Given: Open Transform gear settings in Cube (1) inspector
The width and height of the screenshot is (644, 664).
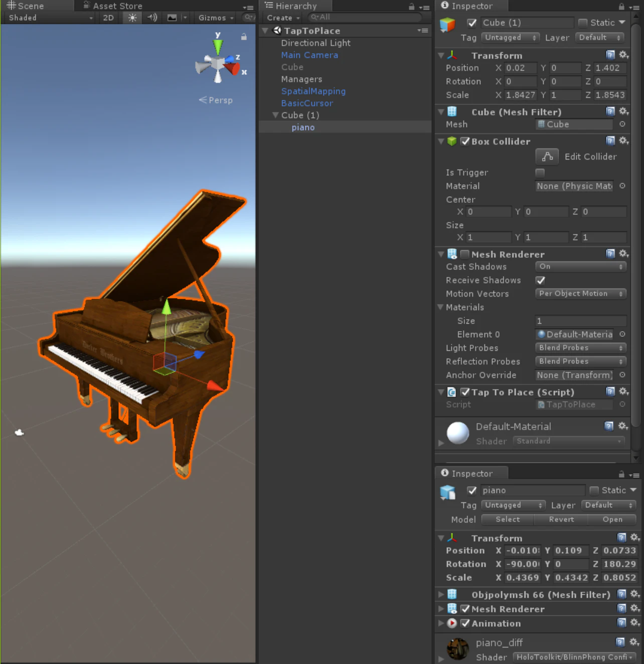Looking at the screenshot, I should [x=623, y=55].
